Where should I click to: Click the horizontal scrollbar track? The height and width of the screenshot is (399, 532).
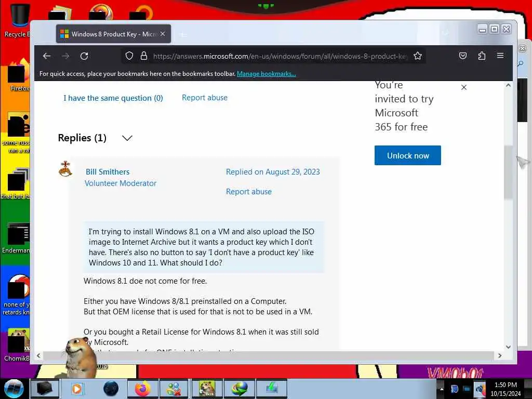(268, 355)
